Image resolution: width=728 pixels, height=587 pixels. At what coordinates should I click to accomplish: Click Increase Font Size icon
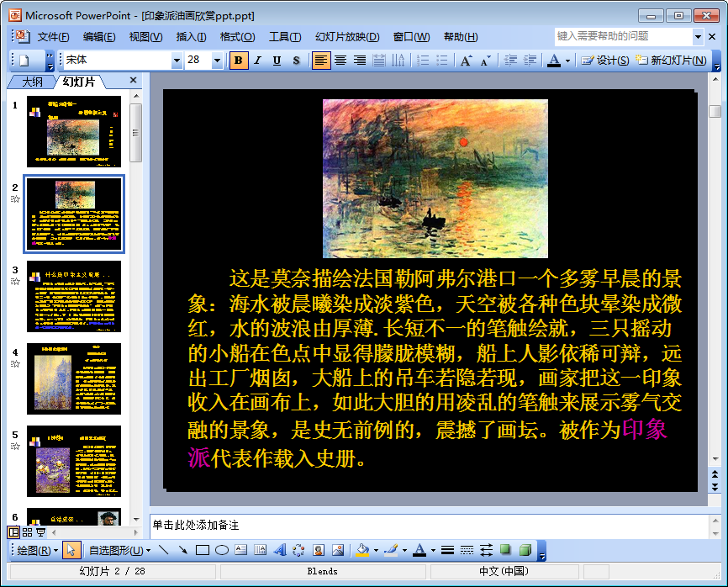[x=467, y=61]
